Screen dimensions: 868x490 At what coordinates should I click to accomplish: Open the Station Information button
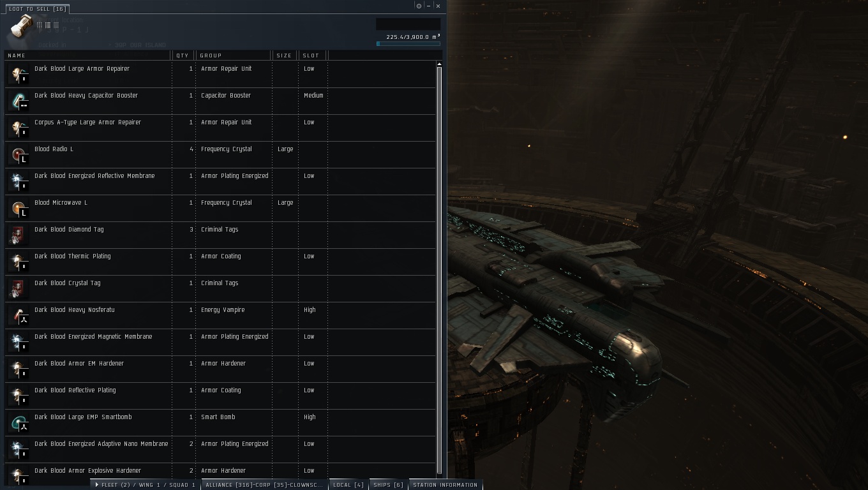445,485
